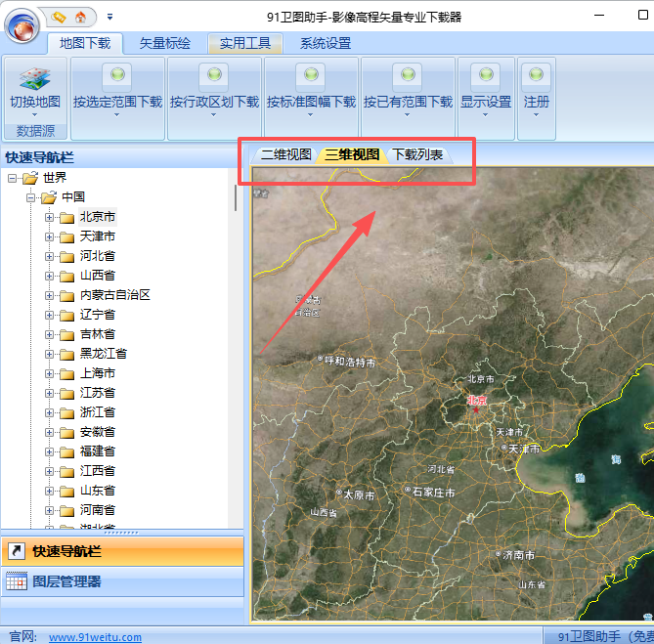Select 安徽省 in the navigation tree
This screenshot has width=654, height=644.
point(98,432)
